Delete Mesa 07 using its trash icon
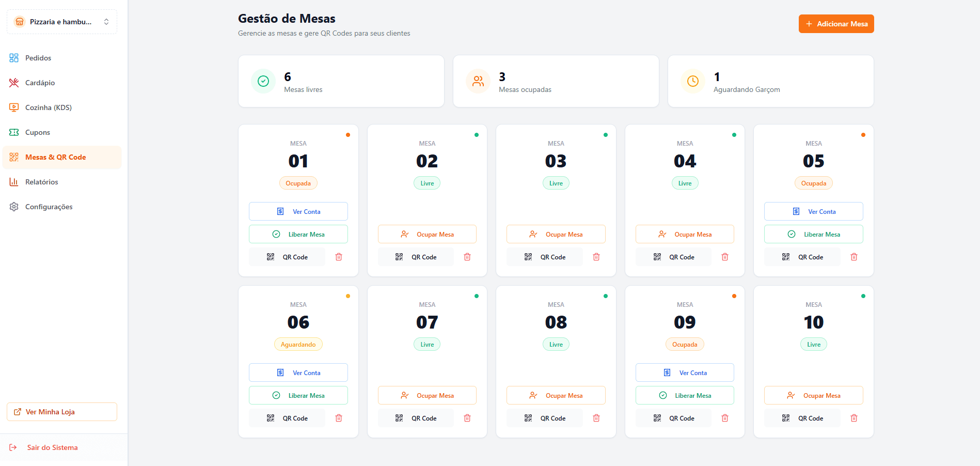 click(x=467, y=418)
